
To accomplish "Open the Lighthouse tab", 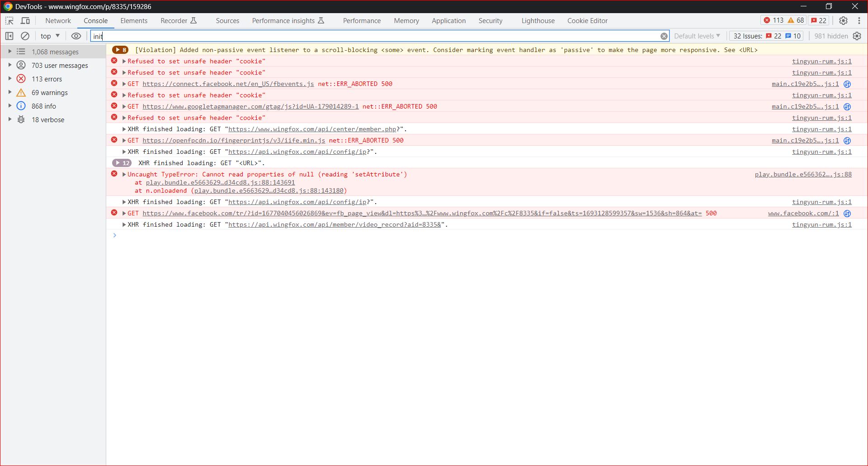I will click(538, 21).
